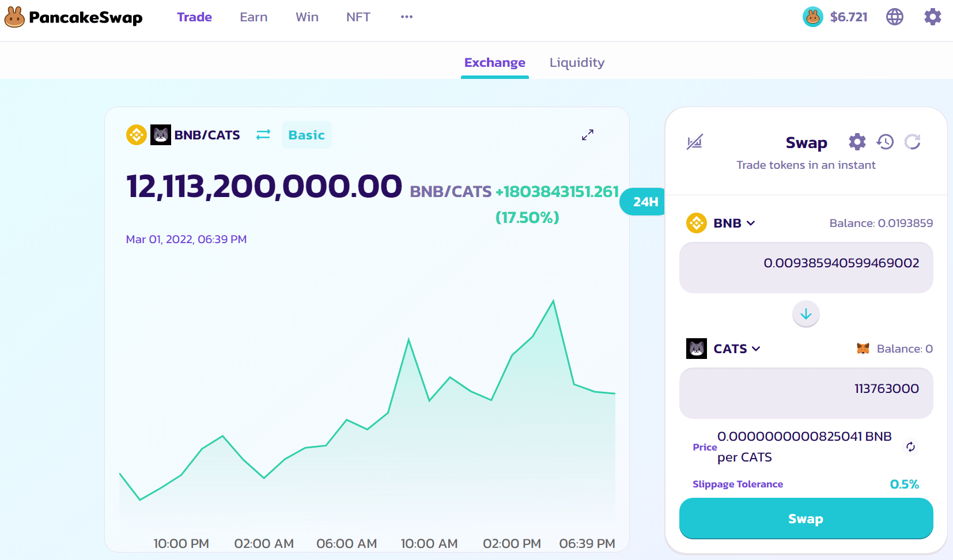The image size is (953, 560).
Task: Open recent transactions history icon
Action: click(885, 142)
